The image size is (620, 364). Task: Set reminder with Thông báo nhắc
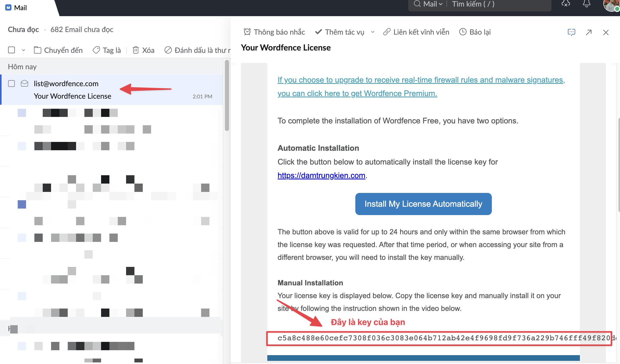[x=274, y=32]
